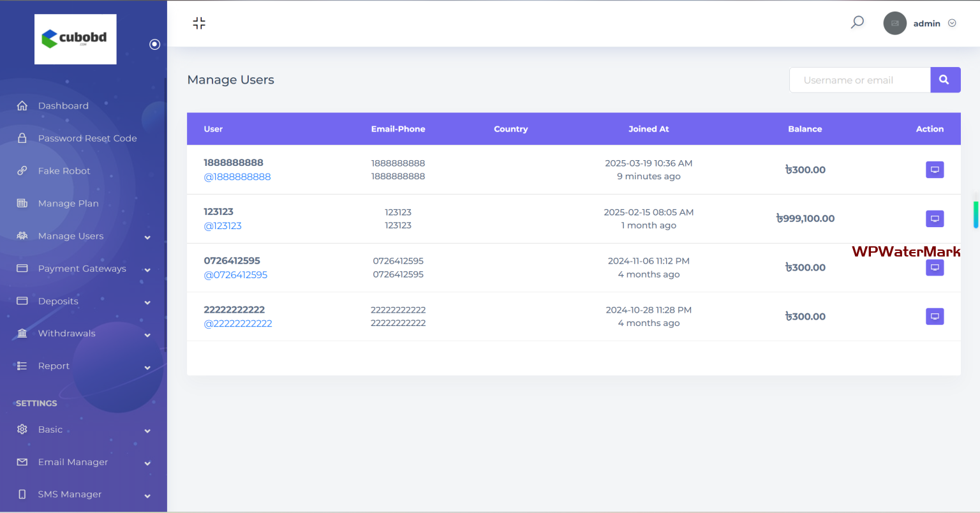Toggle the sidebar pin radio button
This screenshot has width=980, height=513.
click(x=154, y=44)
